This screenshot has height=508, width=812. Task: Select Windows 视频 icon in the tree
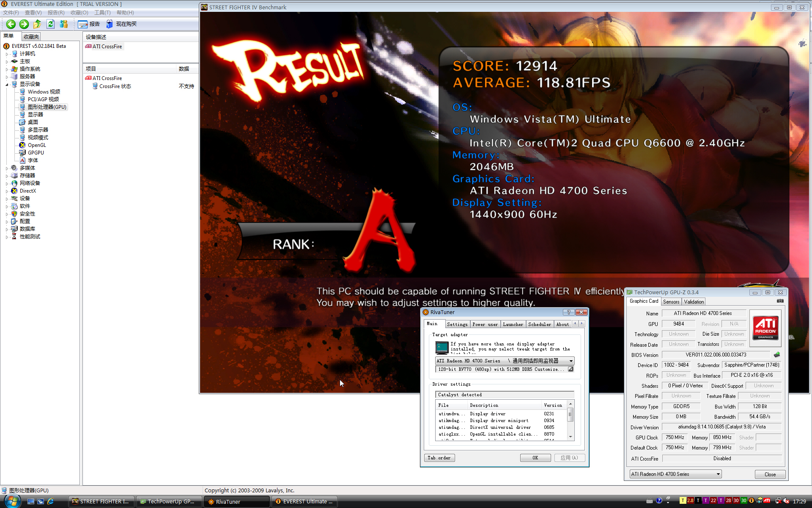point(22,92)
